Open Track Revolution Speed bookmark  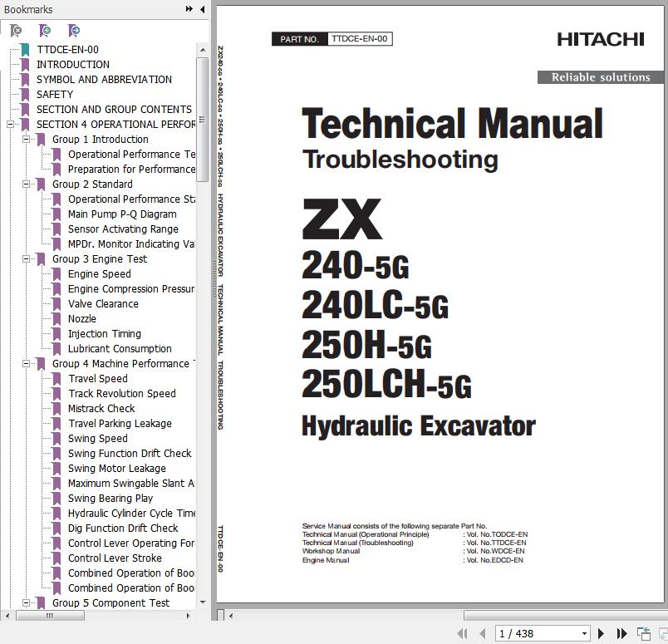tap(122, 394)
